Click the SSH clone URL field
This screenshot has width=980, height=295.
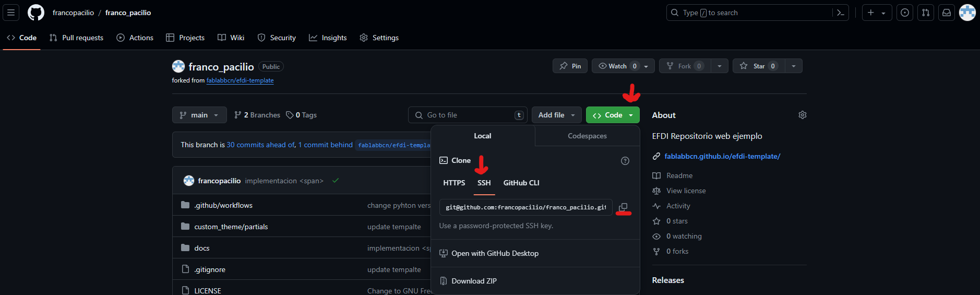coord(525,207)
